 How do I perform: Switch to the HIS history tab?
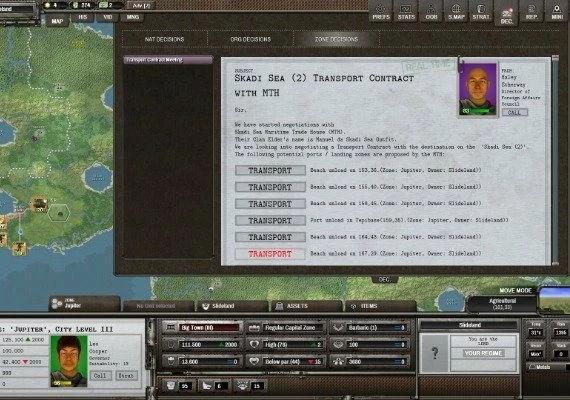pos(83,17)
